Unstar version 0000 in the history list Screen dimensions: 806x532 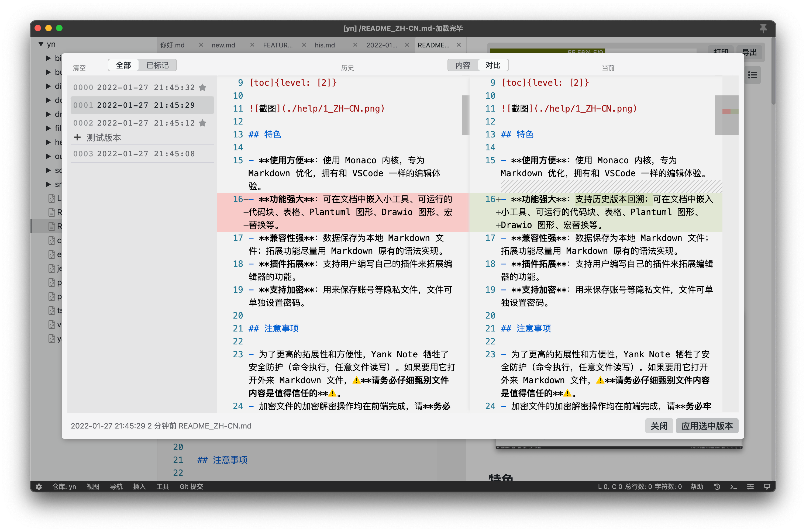click(x=203, y=87)
